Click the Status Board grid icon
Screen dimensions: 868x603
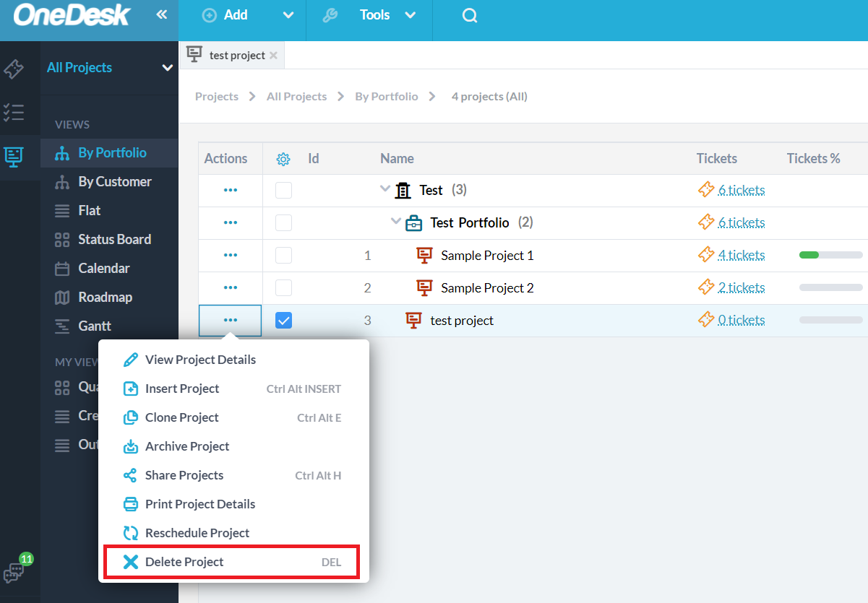click(x=63, y=240)
